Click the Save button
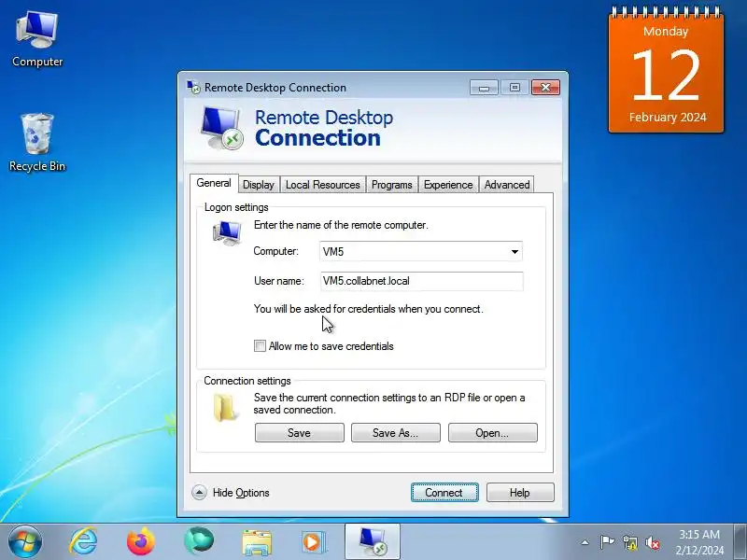 pyautogui.click(x=299, y=433)
